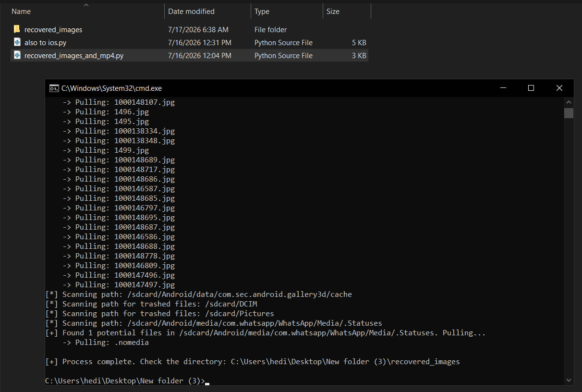Sort files by Date modified column
Screen dimensions: 582x392
191,12
